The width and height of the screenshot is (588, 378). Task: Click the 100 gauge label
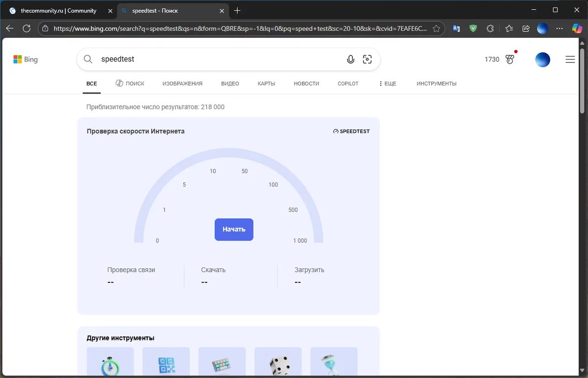point(273,185)
